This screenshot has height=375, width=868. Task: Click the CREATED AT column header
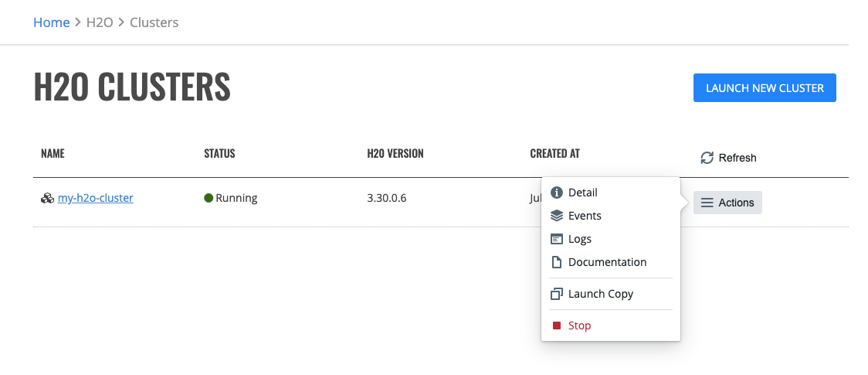click(x=554, y=153)
